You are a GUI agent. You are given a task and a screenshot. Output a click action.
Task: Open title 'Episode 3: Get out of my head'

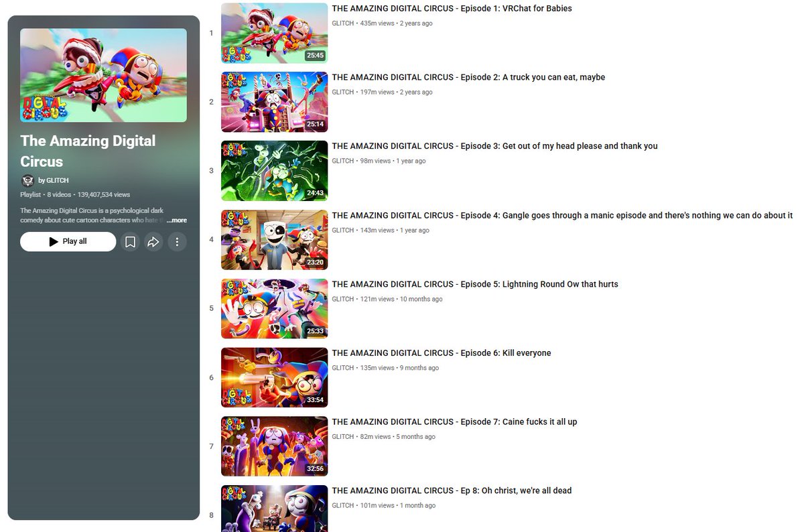point(495,146)
